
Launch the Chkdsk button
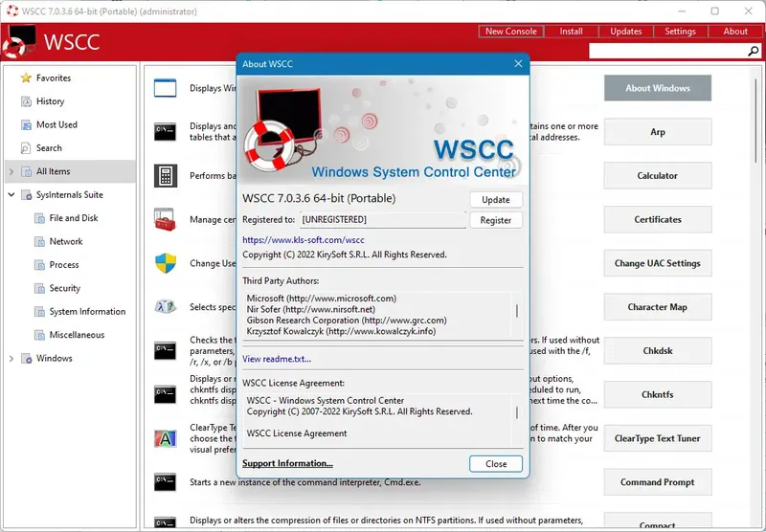658,350
